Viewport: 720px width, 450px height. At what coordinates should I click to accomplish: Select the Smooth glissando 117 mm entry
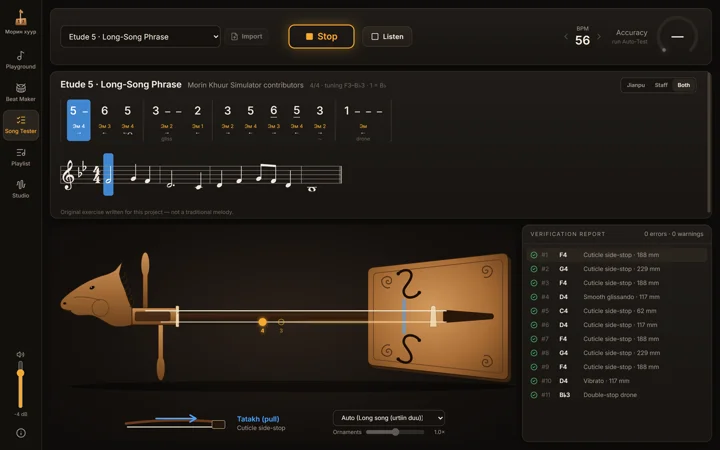click(x=617, y=297)
